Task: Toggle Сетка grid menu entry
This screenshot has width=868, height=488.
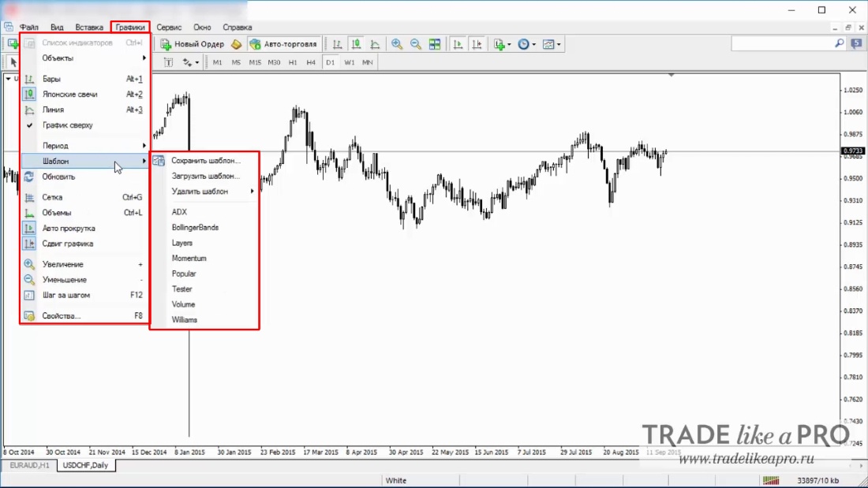Action: (x=84, y=198)
